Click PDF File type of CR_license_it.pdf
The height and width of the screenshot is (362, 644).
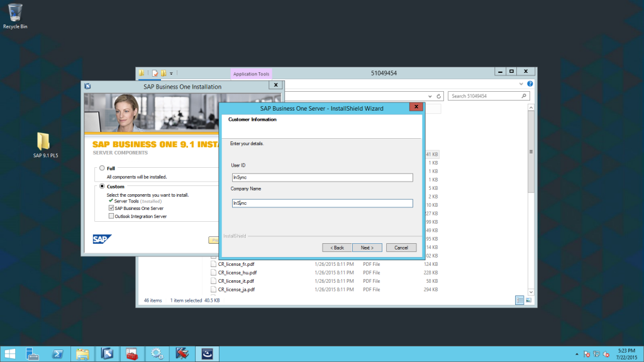coord(371,281)
